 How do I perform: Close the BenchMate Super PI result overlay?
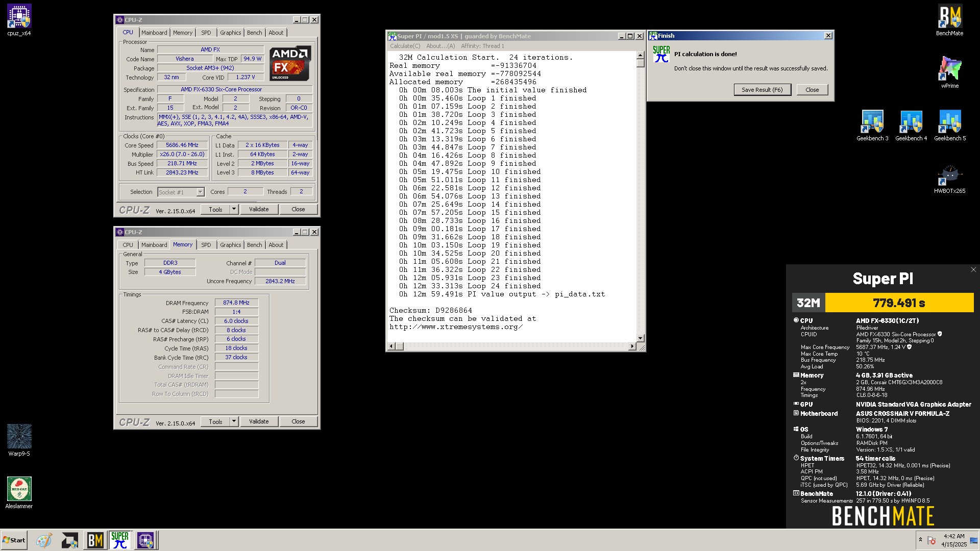click(973, 270)
